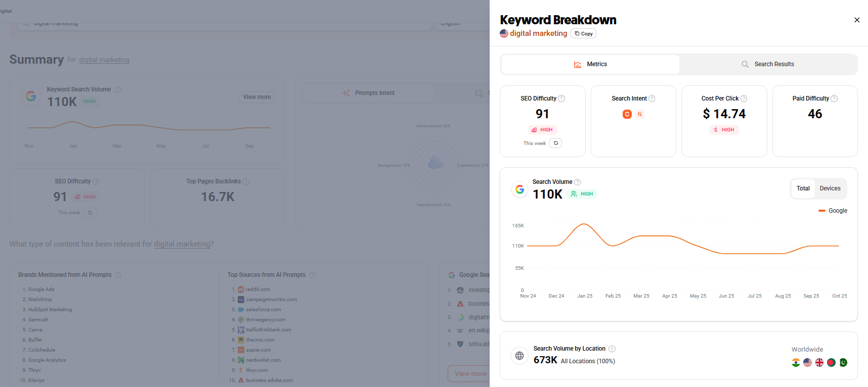Image resolution: width=868 pixels, height=387 pixels.
Task: Click SEO Difficulty help icon in breakdown panel
Action: pyautogui.click(x=561, y=99)
